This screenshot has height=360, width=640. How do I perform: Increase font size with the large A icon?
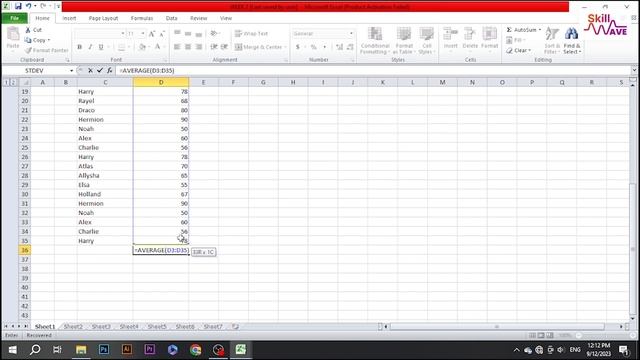(x=151, y=34)
